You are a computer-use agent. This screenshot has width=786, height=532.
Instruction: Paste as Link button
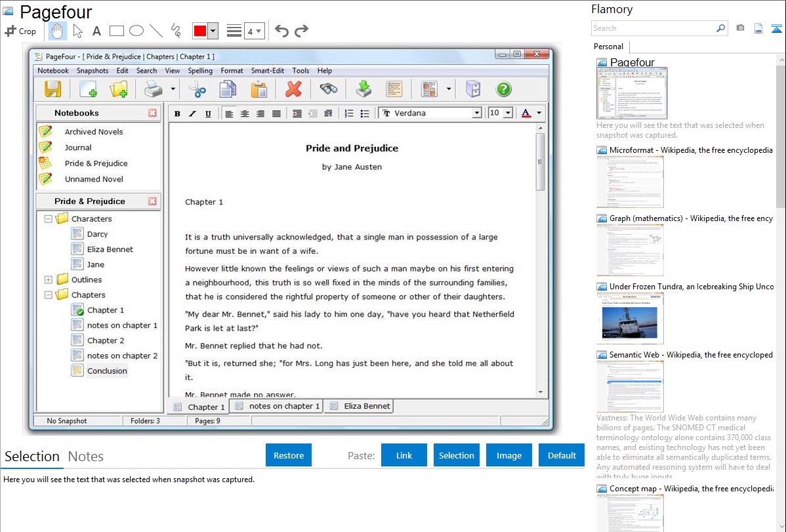[404, 455]
